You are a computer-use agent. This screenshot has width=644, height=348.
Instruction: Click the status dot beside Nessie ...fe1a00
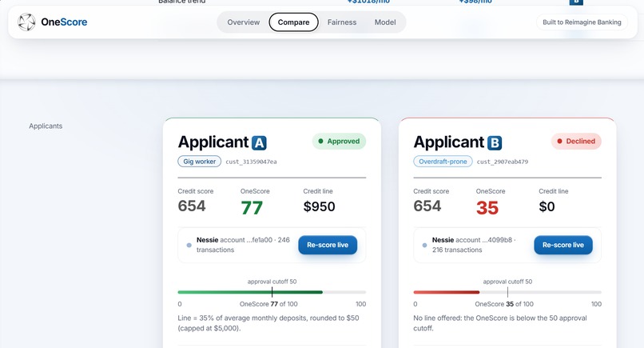click(189, 245)
